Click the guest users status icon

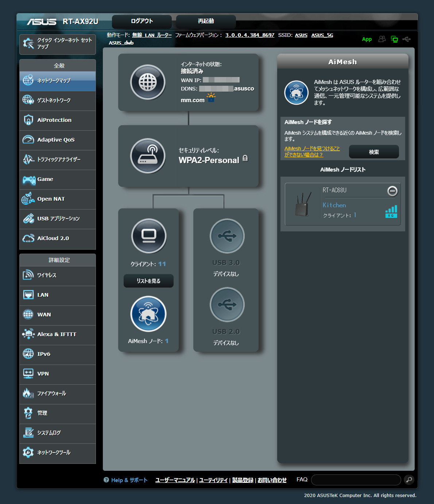tap(382, 39)
